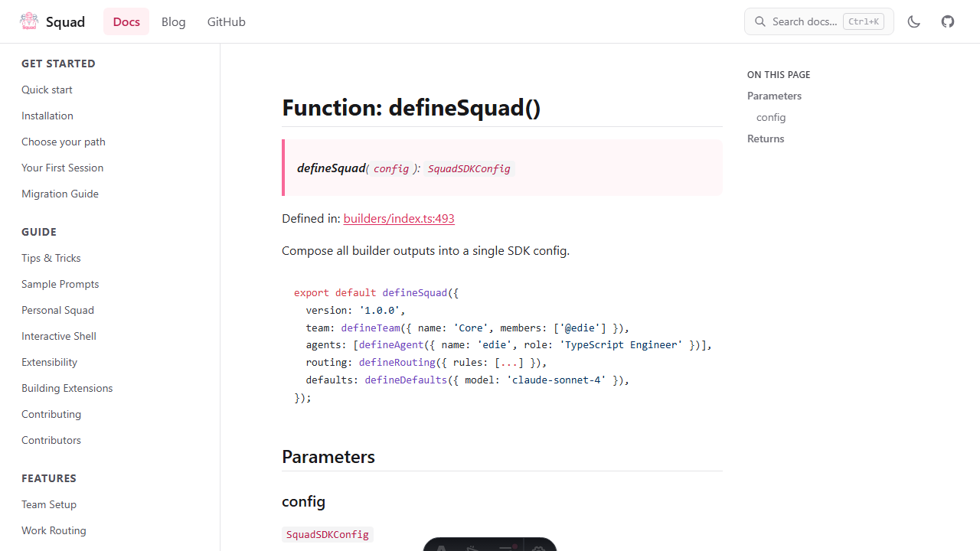Click the Parameters section heading
This screenshot has width=980, height=551.
coord(328,456)
